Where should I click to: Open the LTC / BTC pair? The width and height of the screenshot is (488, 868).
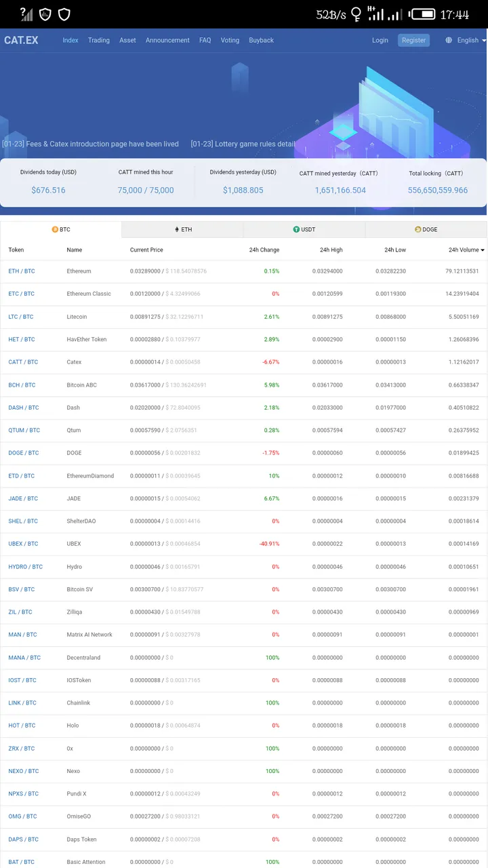click(x=21, y=317)
